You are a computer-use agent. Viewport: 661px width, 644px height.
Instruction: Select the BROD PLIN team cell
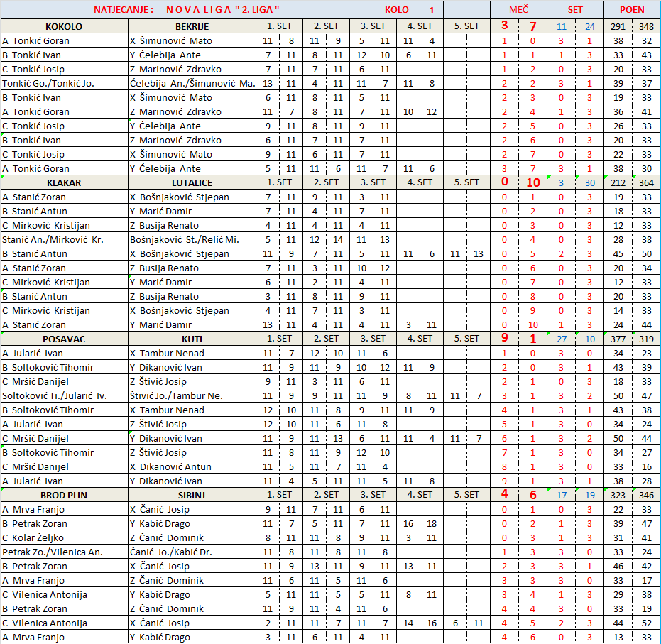64,495
